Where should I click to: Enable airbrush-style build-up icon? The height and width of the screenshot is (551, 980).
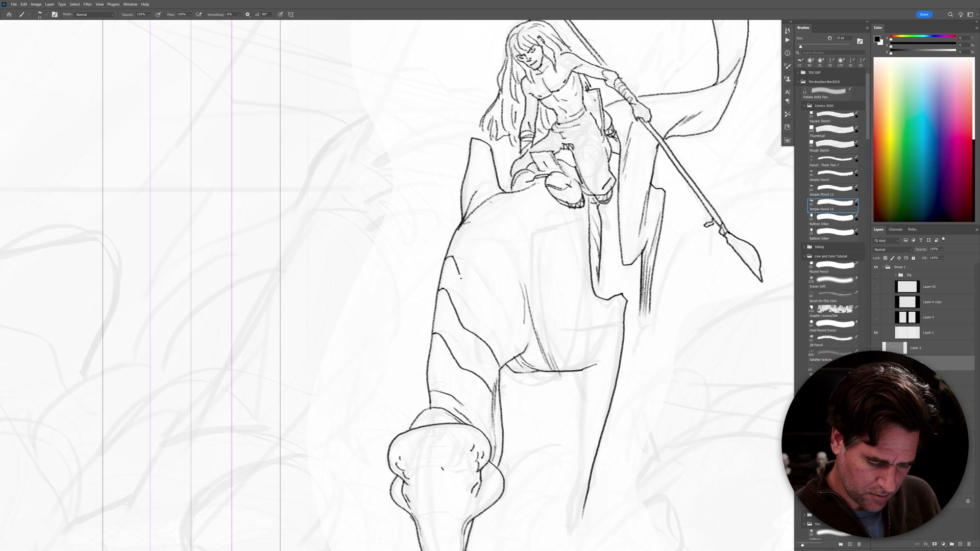[199, 14]
